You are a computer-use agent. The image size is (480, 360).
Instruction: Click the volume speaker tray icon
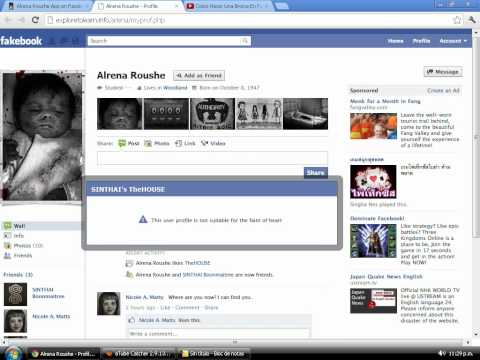pos(442,353)
